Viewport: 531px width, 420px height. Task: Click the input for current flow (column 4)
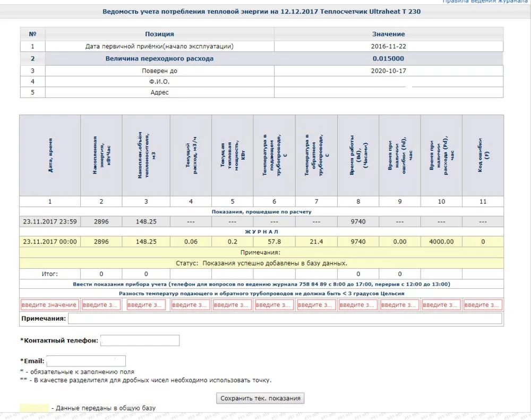[x=191, y=305]
